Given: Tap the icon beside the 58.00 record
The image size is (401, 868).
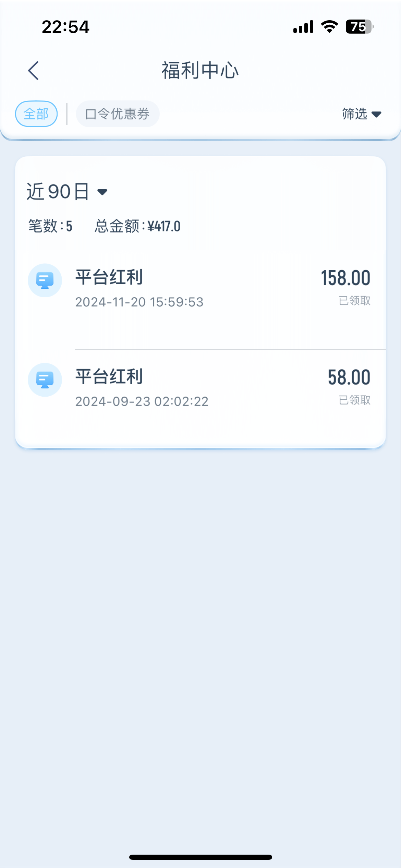Looking at the screenshot, I should click(x=45, y=380).
